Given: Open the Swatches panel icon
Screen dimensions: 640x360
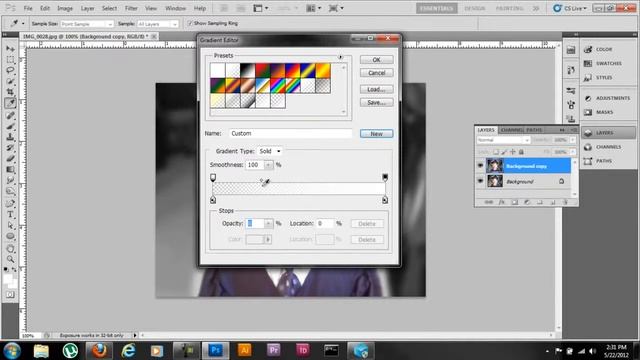Looking at the screenshot, I should tap(588, 63).
